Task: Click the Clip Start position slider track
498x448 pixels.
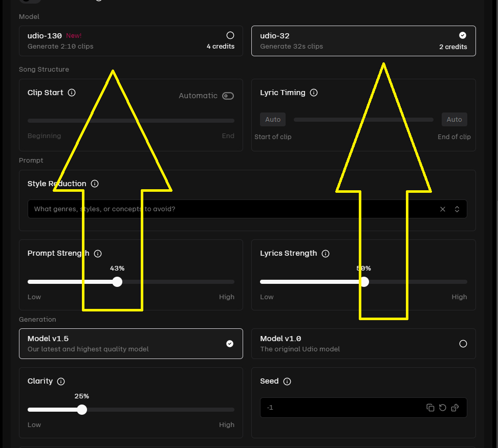Action: pyautogui.click(x=131, y=121)
